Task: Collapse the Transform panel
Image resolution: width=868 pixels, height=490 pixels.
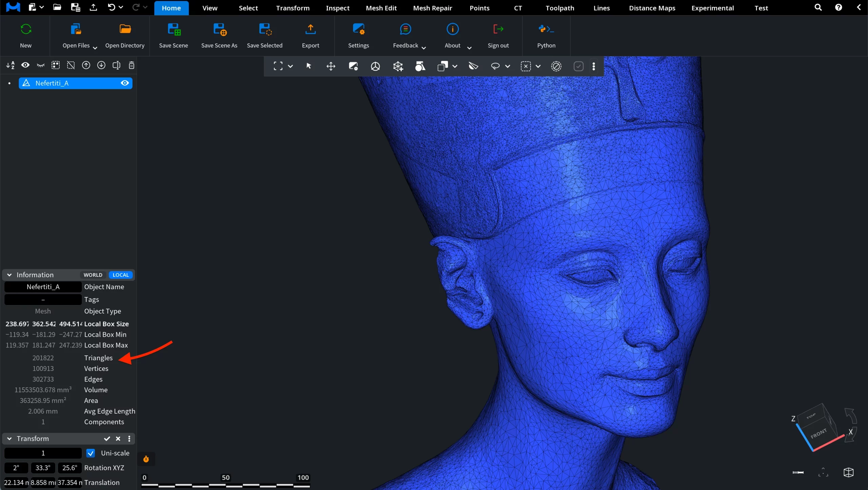Action: coord(9,439)
